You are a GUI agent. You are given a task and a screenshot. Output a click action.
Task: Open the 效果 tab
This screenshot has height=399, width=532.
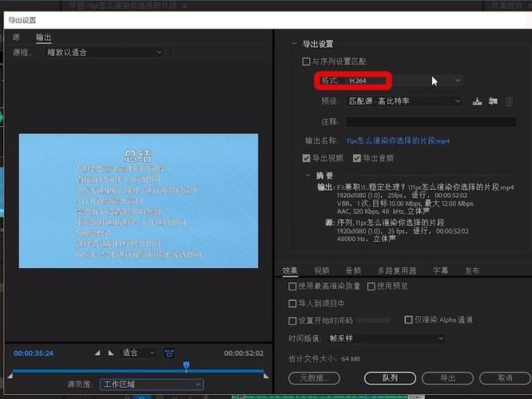[290, 271]
